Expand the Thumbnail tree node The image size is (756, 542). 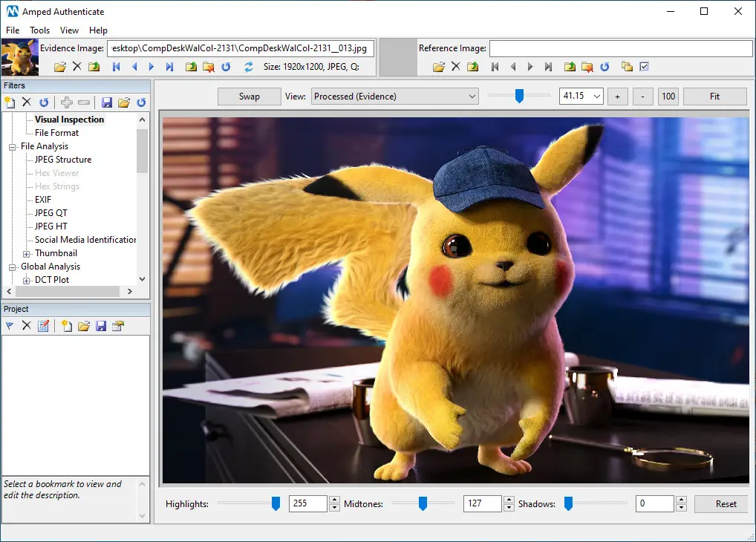click(27, 254)
